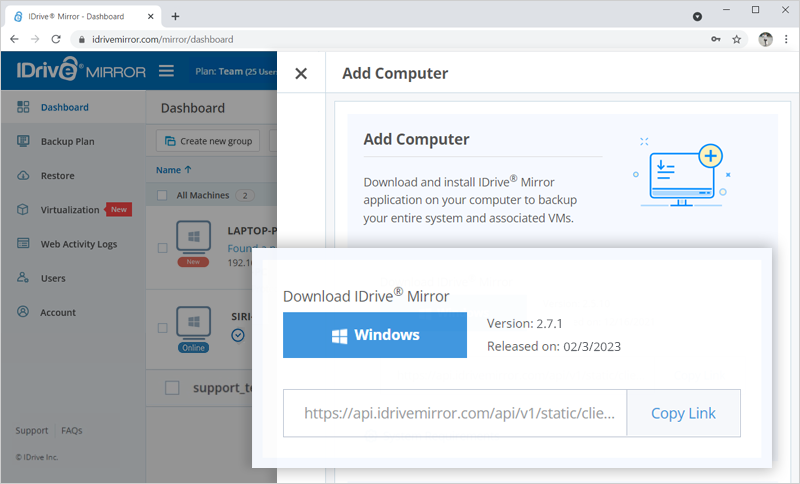Click the Version: 2.7.1 text
Screen dimensions: 800x484
524,323
